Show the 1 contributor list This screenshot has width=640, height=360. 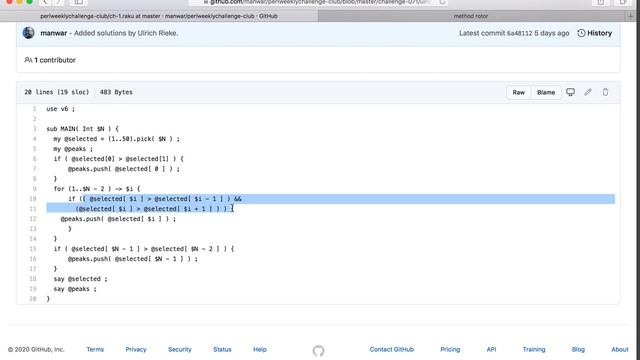(x=50, y=60)
